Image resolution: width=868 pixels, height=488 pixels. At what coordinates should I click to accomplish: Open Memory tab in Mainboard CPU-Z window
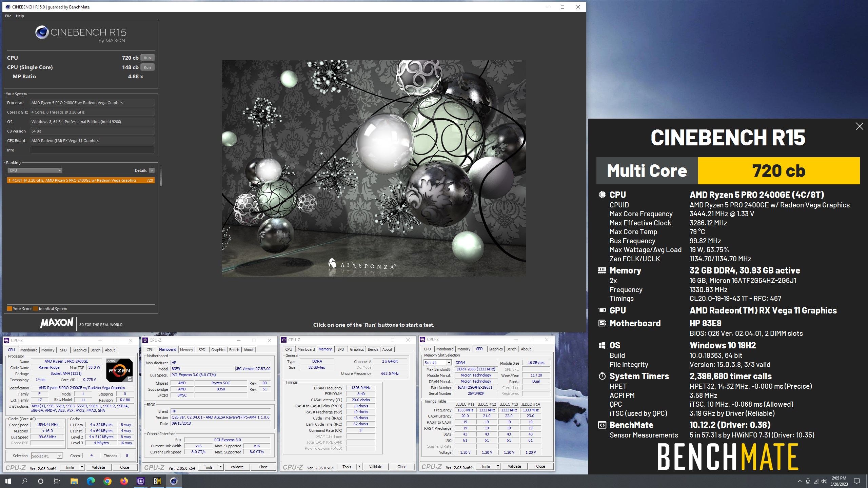[186, 350]
